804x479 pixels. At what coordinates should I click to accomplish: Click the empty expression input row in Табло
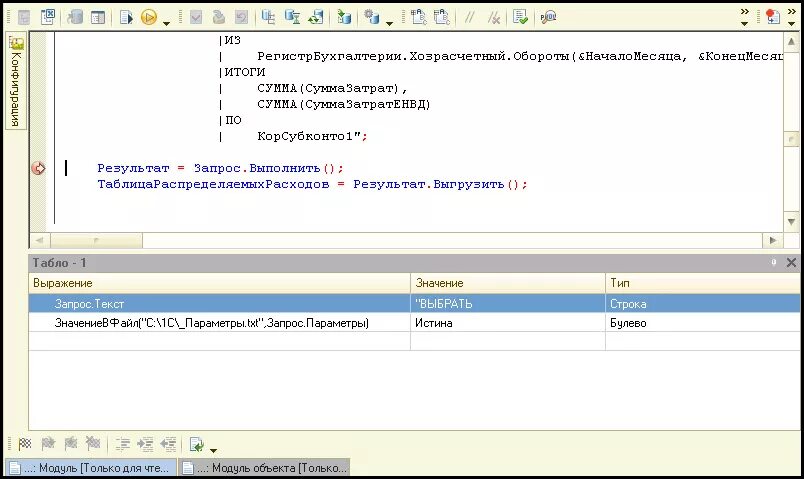(219, 342)
